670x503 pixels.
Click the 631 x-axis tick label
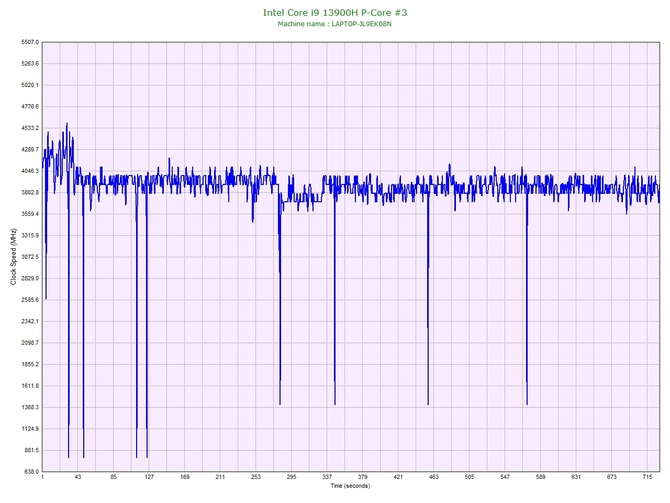click(x=576, y=477)
